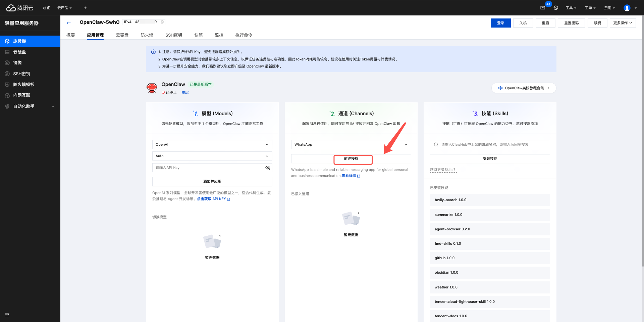Click the back arrow beside OpenClaw-5whO
Screen dimensions: 644x322
pyautogui.click(x=68, y=23)
